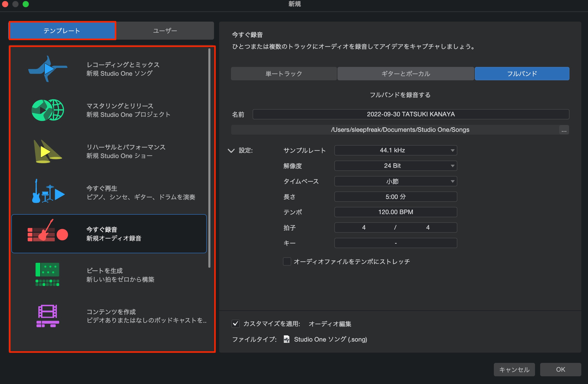Click the 長さ 5:00 分 field

coord(396,197)
